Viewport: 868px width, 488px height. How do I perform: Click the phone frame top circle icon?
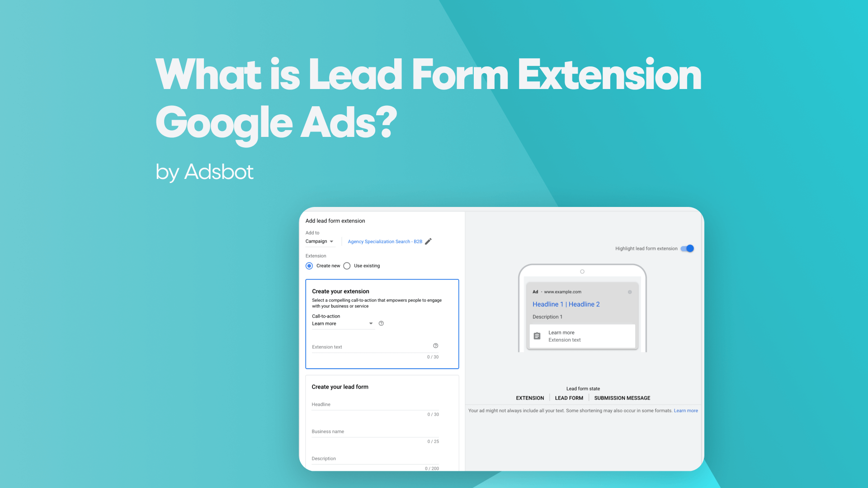click(583, 272)
